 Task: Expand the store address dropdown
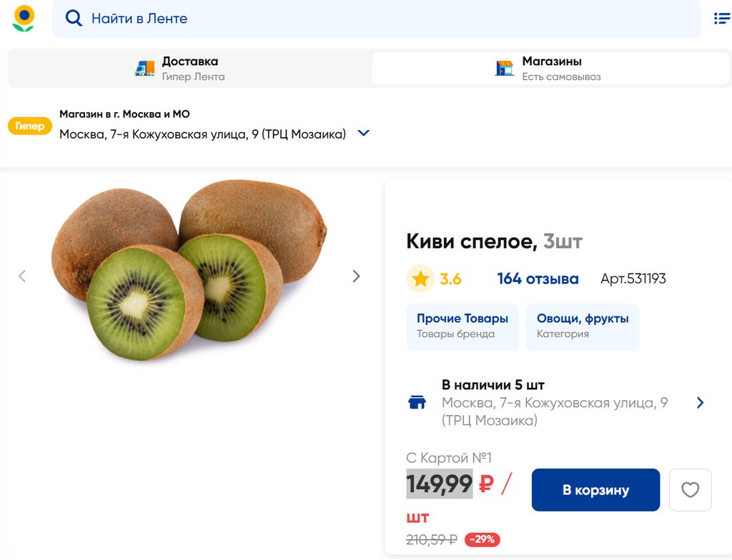(x=363, y=134)
